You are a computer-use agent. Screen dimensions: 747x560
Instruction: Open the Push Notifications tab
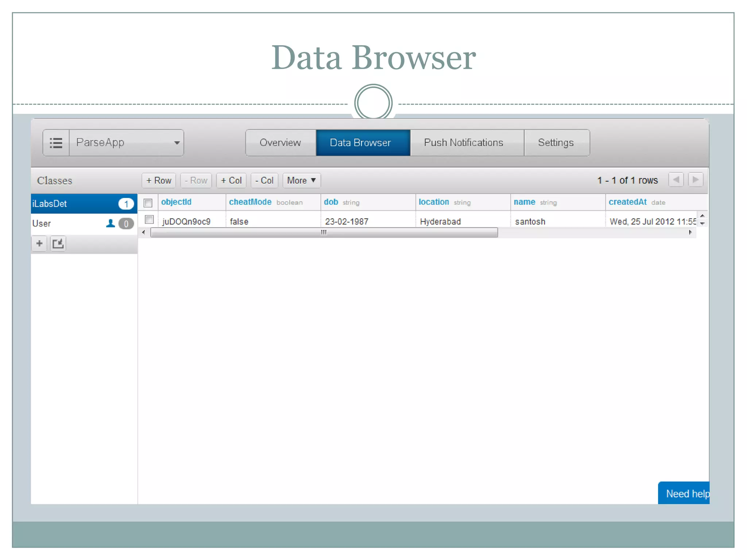(x=467, y=143)
